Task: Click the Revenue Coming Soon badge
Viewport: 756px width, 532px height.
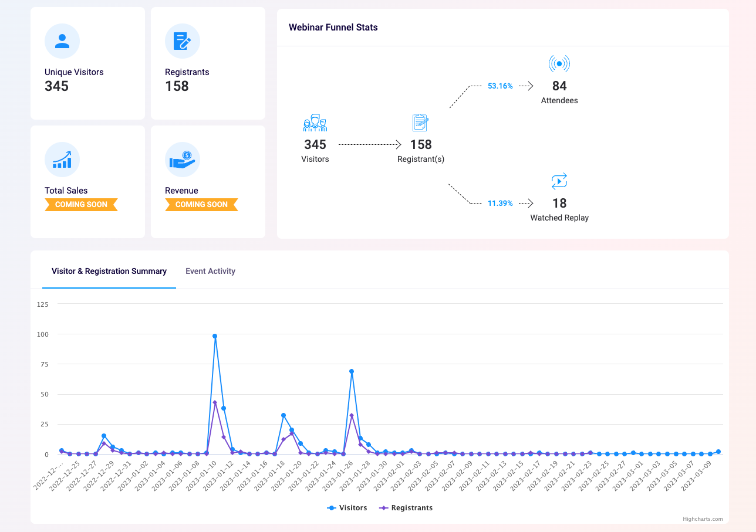Action: point(201,205)
